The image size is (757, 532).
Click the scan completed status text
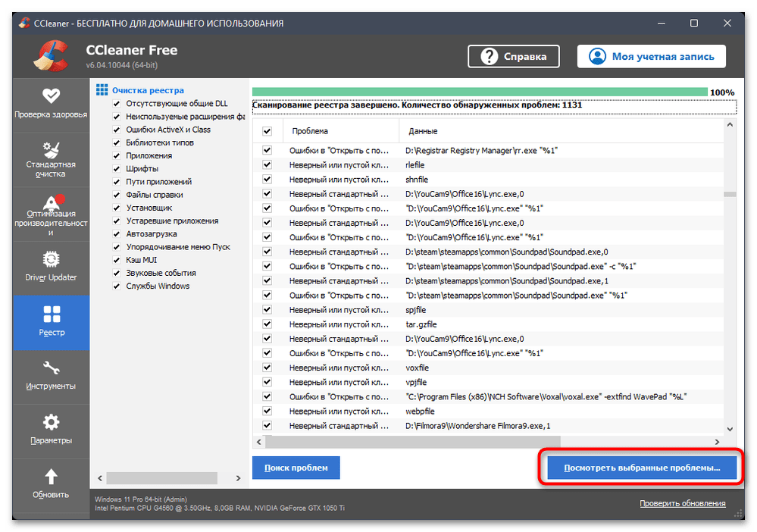click(x=417, y=105)
